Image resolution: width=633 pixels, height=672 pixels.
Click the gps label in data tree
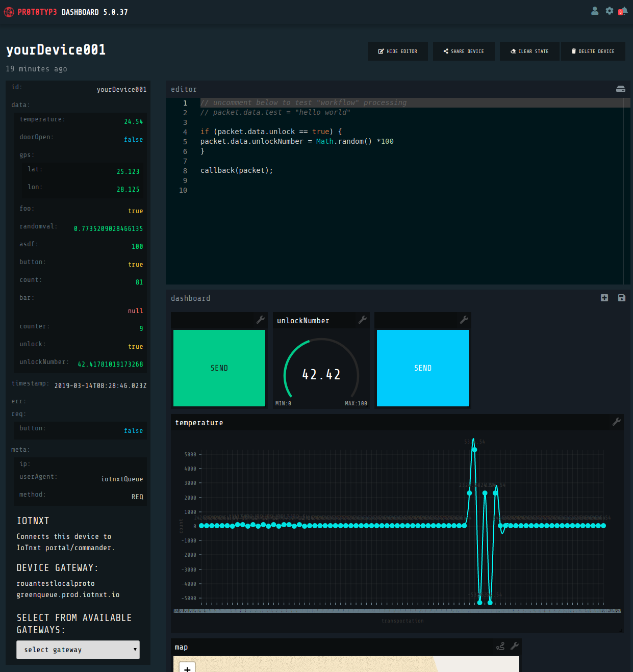(x=27, y=154)
